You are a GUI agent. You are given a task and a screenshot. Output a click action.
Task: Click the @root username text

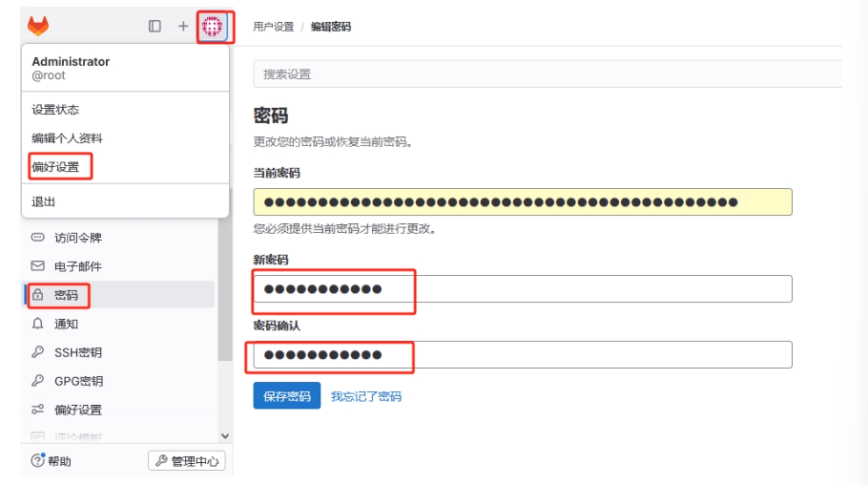pos(49,75)
